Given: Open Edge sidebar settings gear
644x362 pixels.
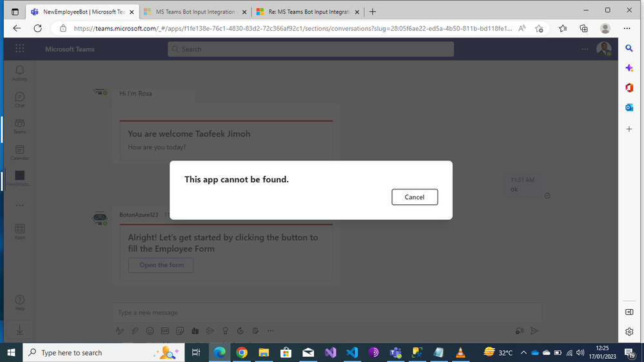Looking at the screenshot, I should tap(629, 332).
